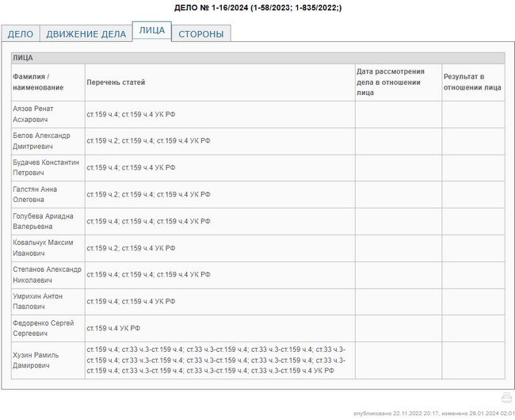Image resolution: width=515 pixels, height=420 pixels.
Task: Select the Голубева Ариадна Валерьевна entry
Action: (x=43, y=222)
